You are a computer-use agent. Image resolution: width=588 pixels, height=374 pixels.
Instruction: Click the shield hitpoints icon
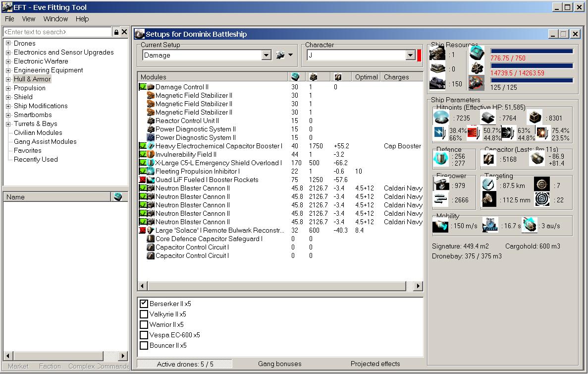pyautogui.click(x=441, y=118)
